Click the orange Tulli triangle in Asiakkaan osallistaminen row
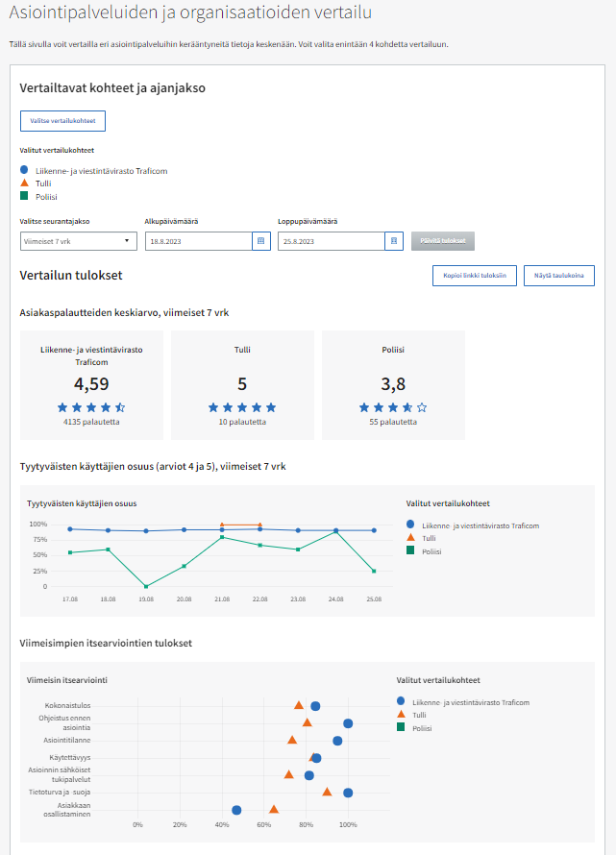This screenshot has height=855, width=616. [x=274, y=810]
